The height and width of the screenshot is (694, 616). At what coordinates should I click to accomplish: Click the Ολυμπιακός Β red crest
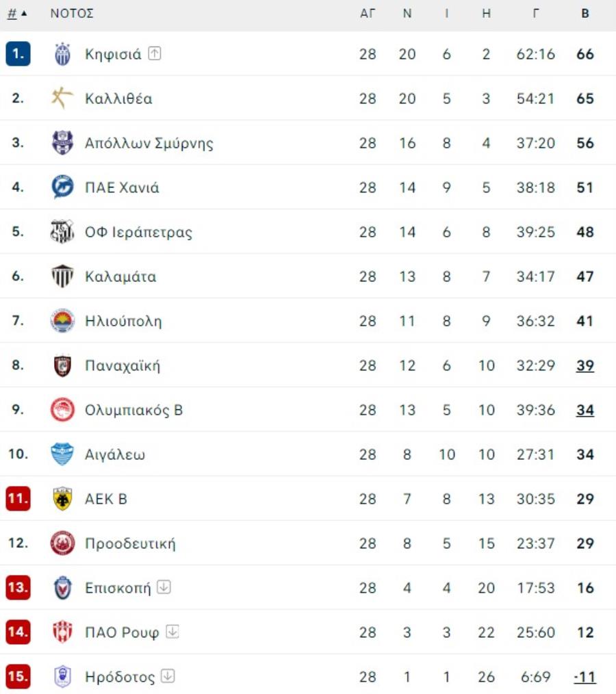(62, 410)
